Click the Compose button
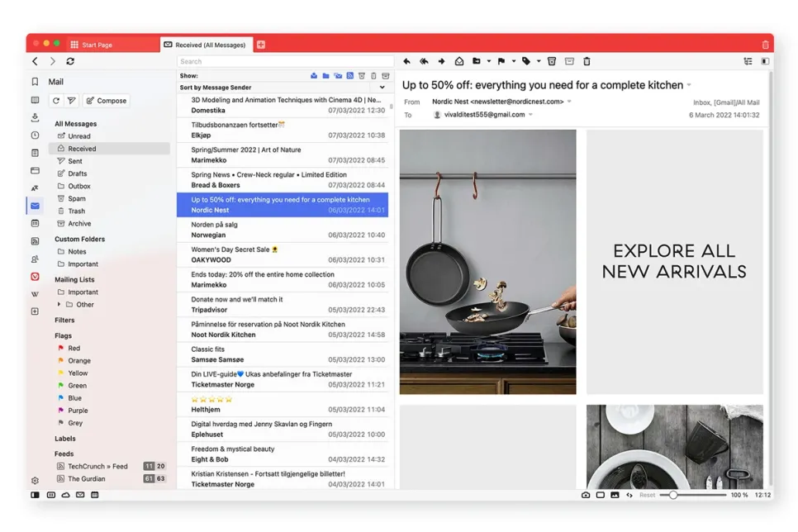Image resolution: width=798 pixels, height=532 pixels. point(107,101)
